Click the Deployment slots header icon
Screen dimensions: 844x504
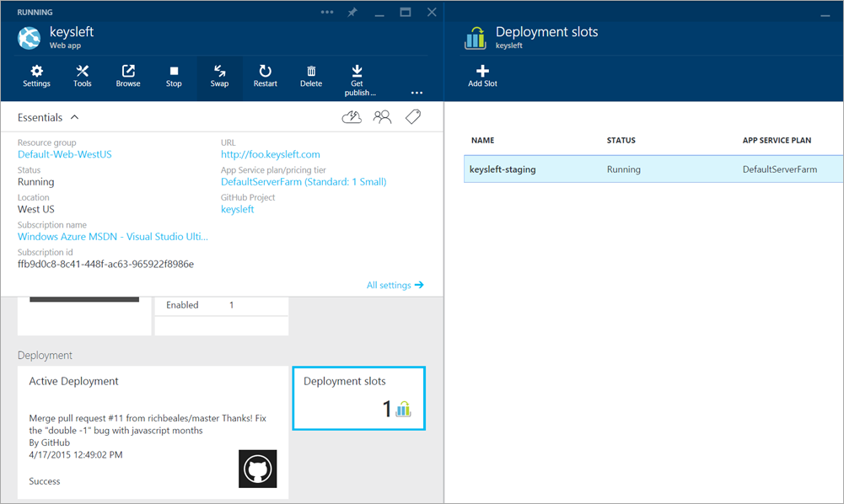[x=475, y=38]
